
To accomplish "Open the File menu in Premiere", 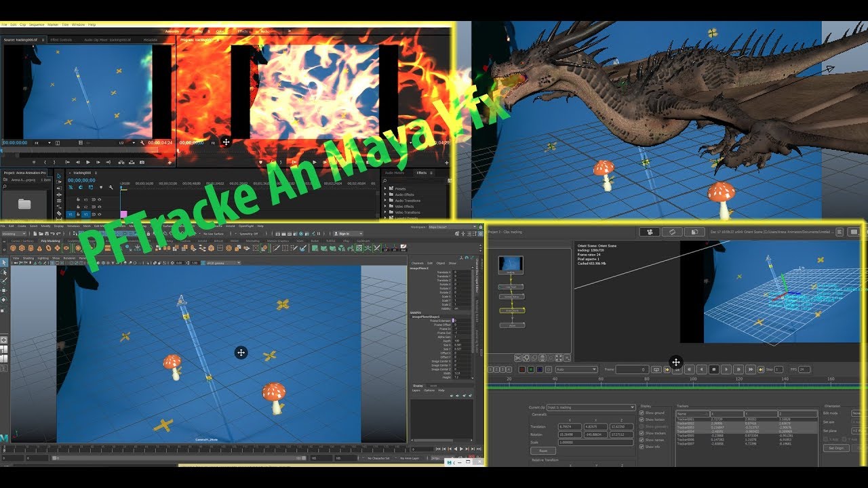I will point(4,24).
